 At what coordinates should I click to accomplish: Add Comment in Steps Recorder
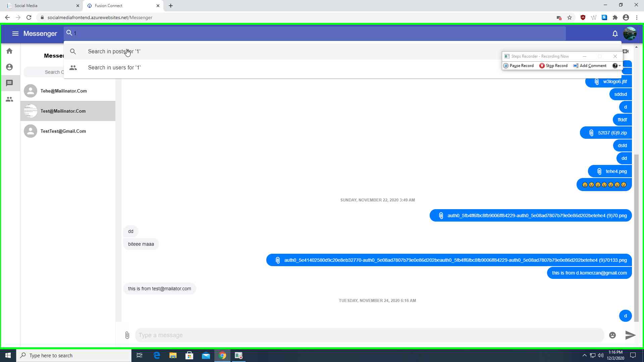pos(590,66)
